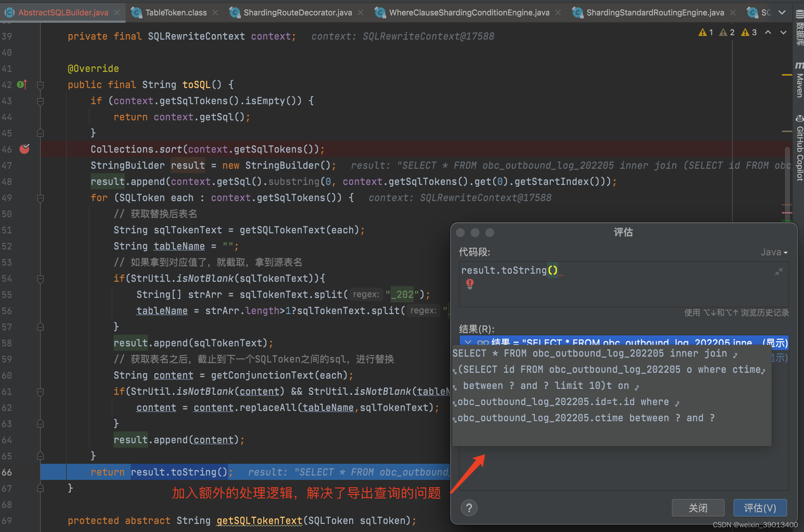The width and height of the screenshot is (804, 532).
Task: Open the Java language dropdown in evaluate dialog
Action: coord(774,252)
